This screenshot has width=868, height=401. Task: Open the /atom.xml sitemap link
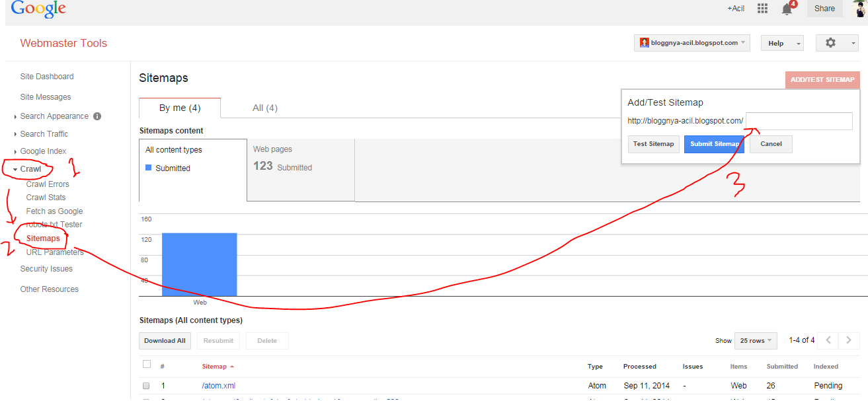tap(218, 386)
